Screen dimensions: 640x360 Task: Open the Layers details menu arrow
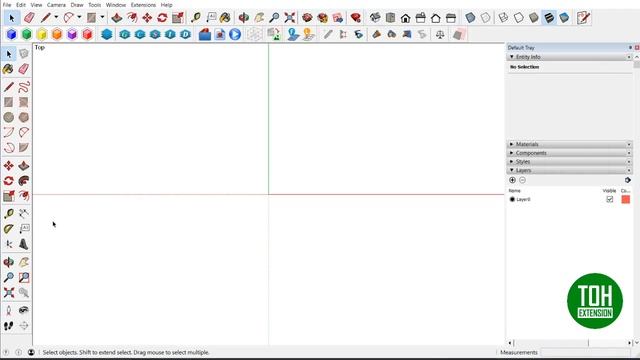(x=627, y=180)
